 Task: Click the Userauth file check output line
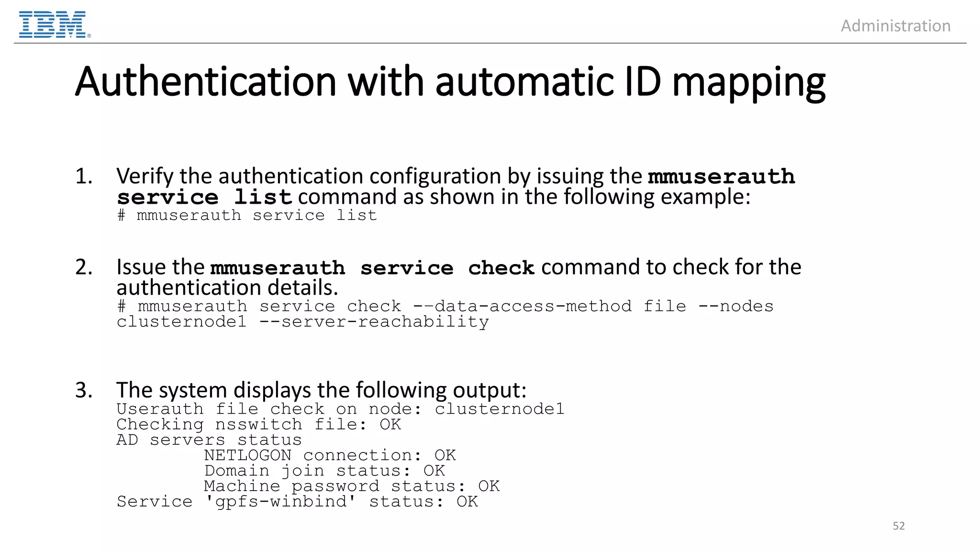[340, 409]
